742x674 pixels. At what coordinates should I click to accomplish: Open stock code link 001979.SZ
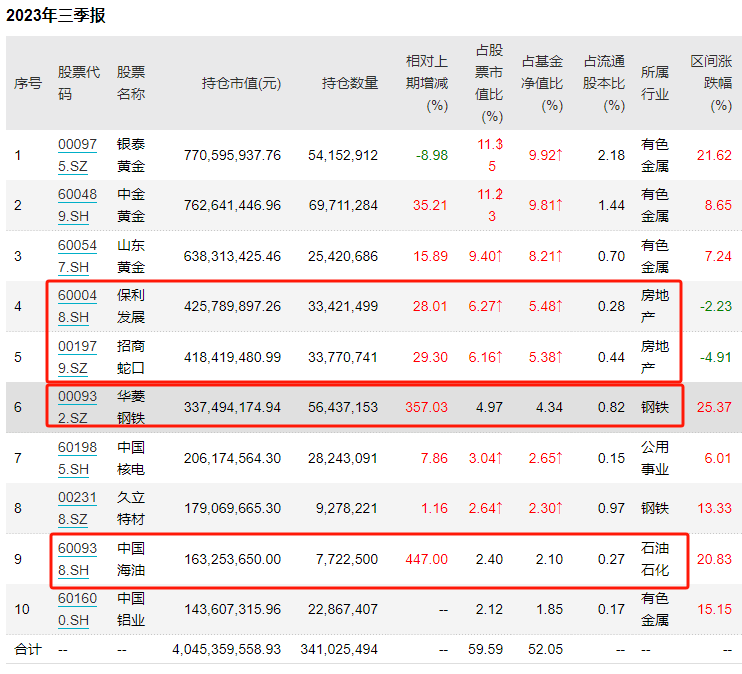click(x=78, y=357)
